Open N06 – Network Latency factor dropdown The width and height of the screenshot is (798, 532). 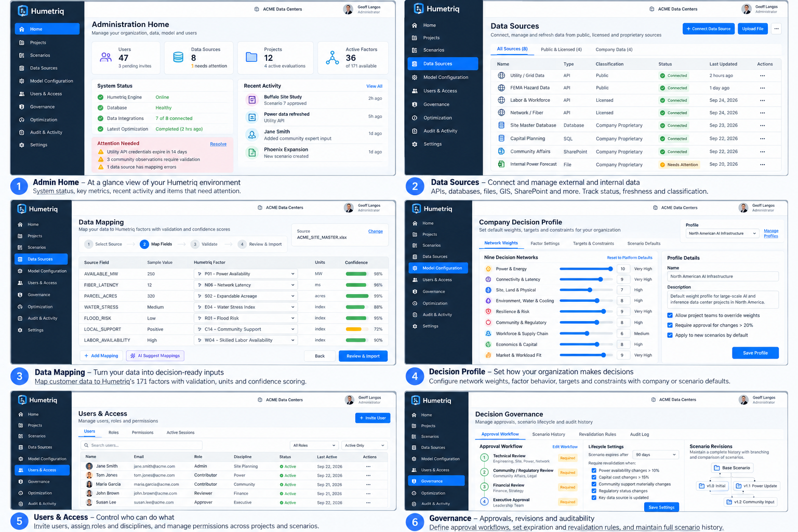[246, 285]
